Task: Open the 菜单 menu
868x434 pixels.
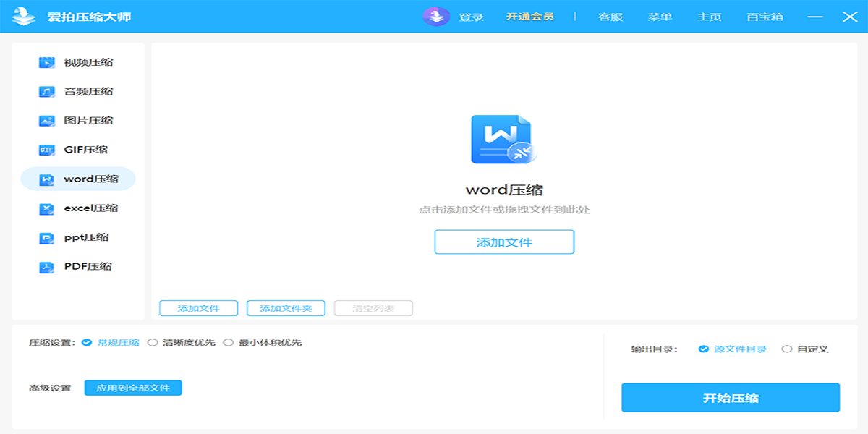Action: 660,17
